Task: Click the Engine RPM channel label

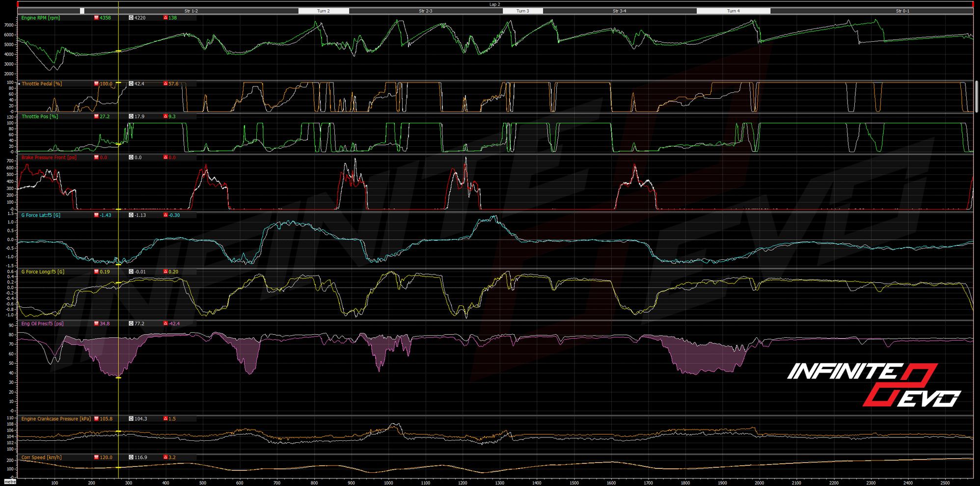Action: tap(41, 18)
